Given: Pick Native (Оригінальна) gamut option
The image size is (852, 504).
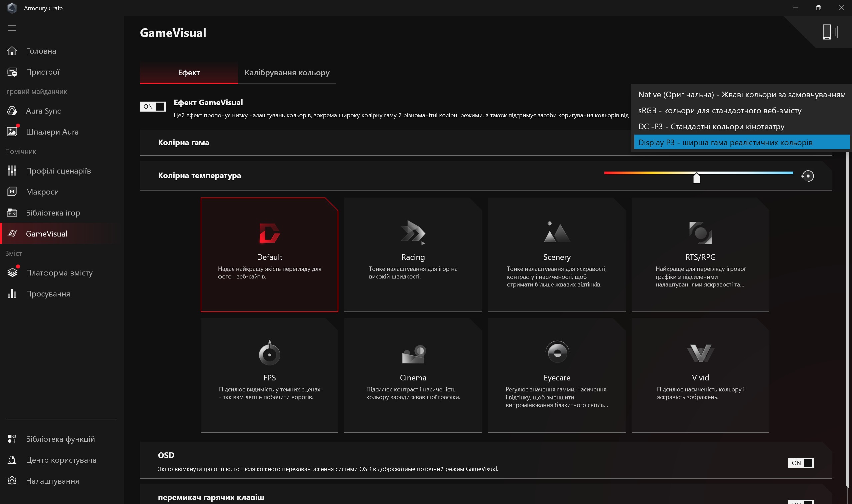Looking at the screenshot, I should [741, 95].
